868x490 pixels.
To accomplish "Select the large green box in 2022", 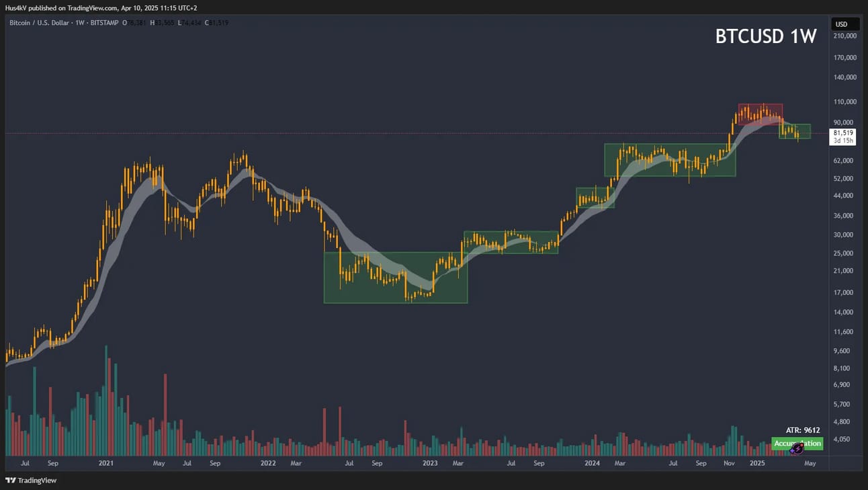I will pos(396,277).
